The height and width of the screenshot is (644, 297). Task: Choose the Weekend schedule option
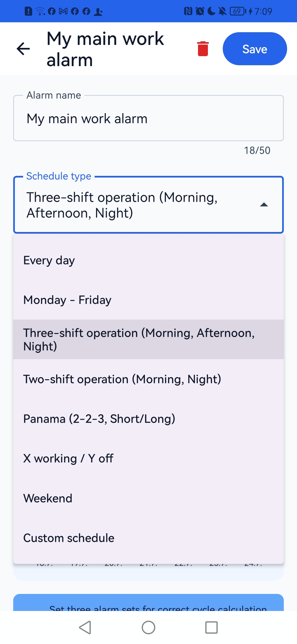tap(148, 498)
